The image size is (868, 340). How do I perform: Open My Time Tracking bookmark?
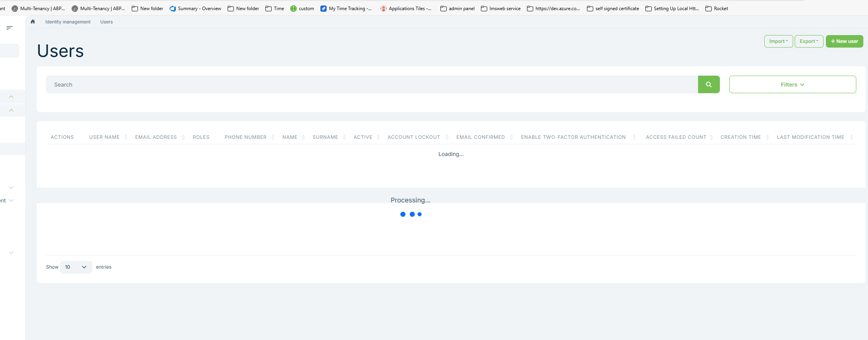click(x=346, y=9)
